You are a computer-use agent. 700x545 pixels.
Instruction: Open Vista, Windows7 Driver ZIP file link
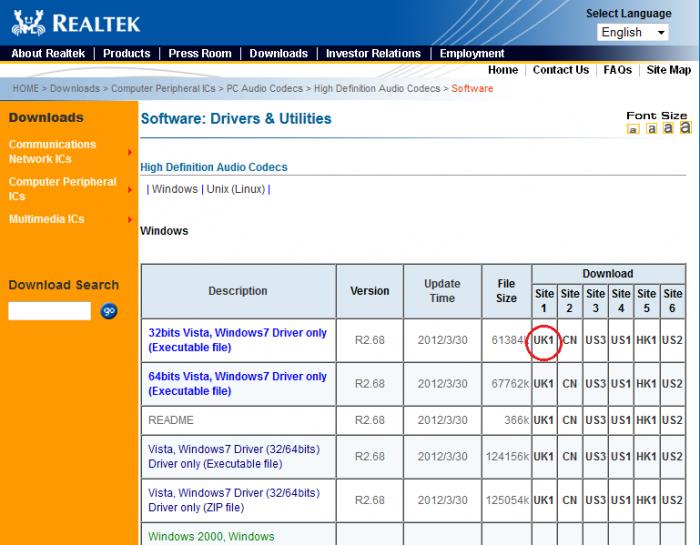[x=234, y=500]
